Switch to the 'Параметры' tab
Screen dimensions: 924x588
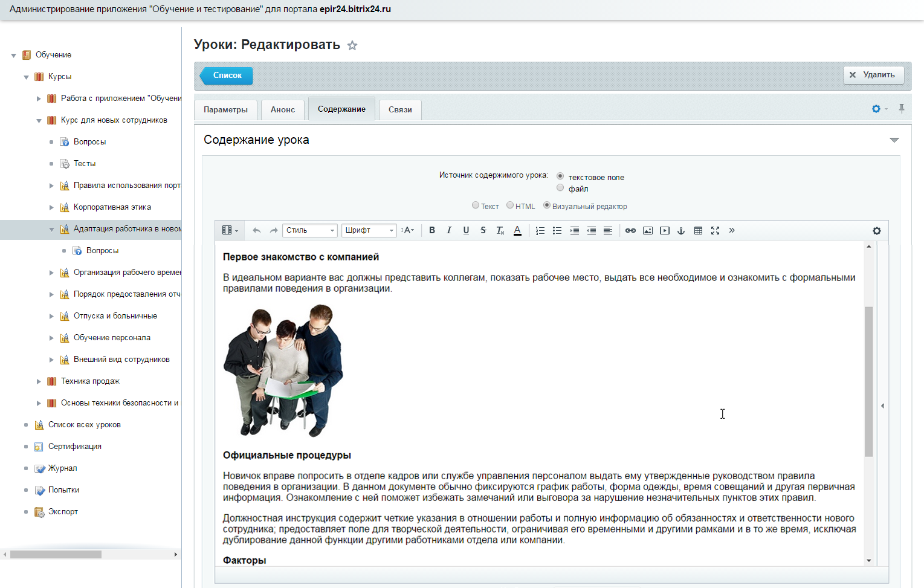point(225,109)
